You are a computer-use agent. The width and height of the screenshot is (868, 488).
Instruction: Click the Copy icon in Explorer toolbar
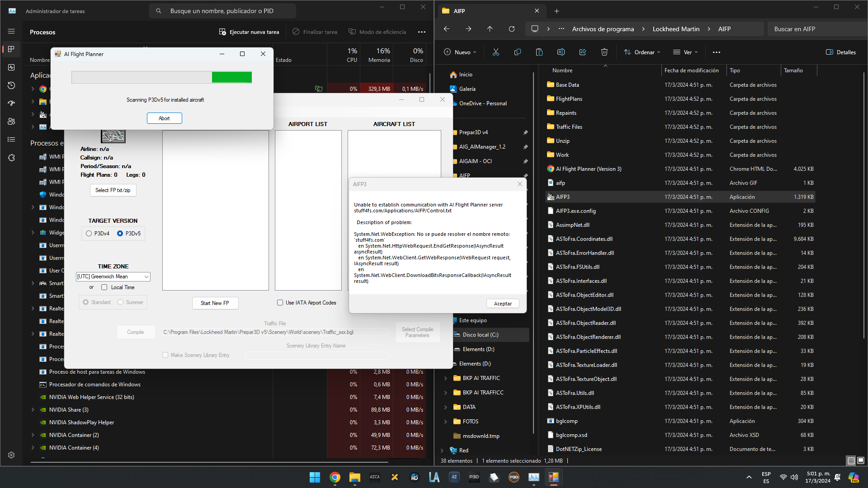(518, 52)
